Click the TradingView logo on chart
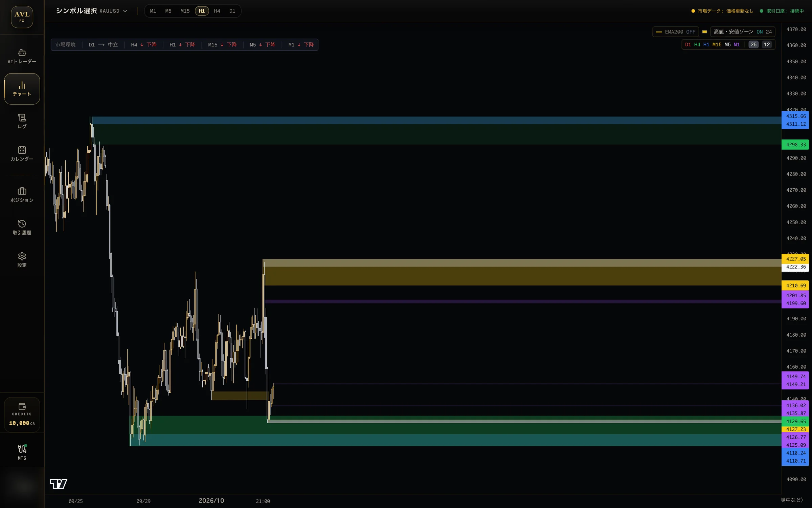 pos(58,484)
